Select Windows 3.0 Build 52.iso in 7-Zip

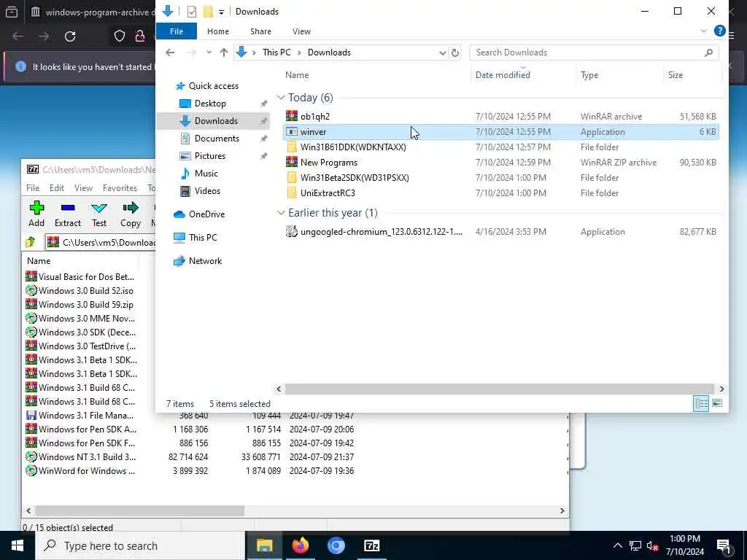[86, 290]
